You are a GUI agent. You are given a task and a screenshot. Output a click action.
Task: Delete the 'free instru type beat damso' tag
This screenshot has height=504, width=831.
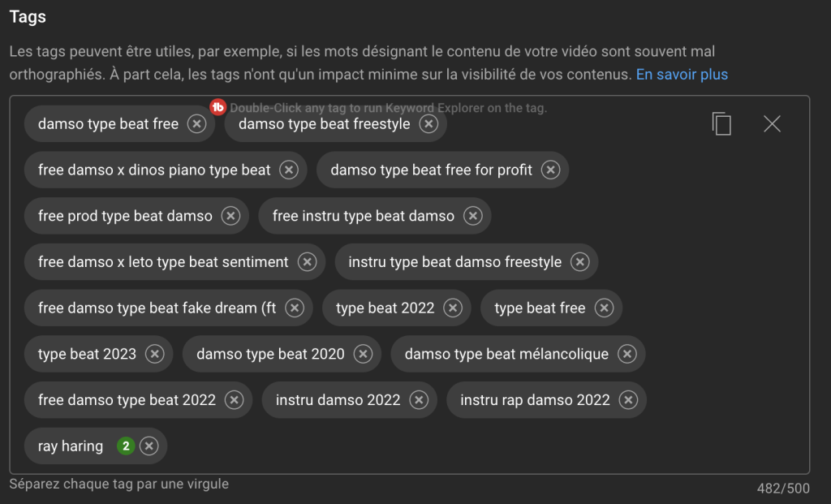point(472,216)
